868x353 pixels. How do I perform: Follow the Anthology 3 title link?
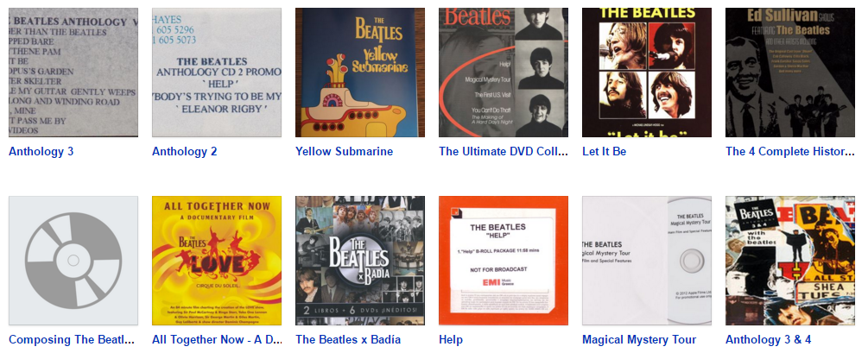41,152
